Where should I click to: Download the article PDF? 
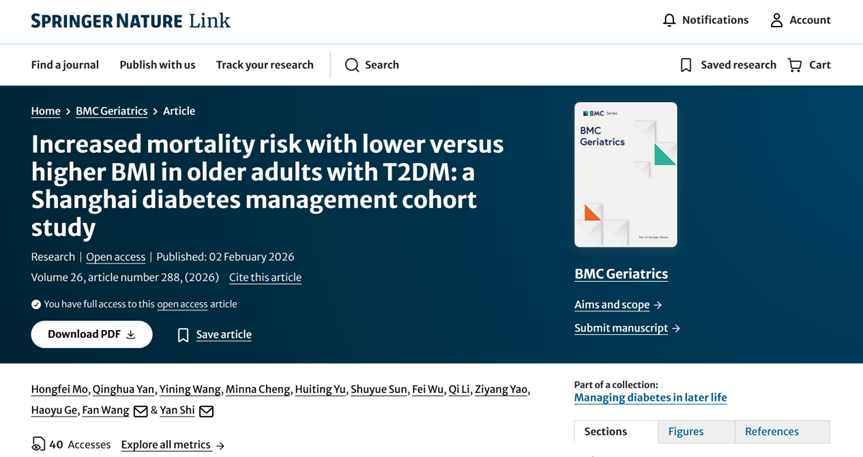pyautogui.click(x=92, y=334)
